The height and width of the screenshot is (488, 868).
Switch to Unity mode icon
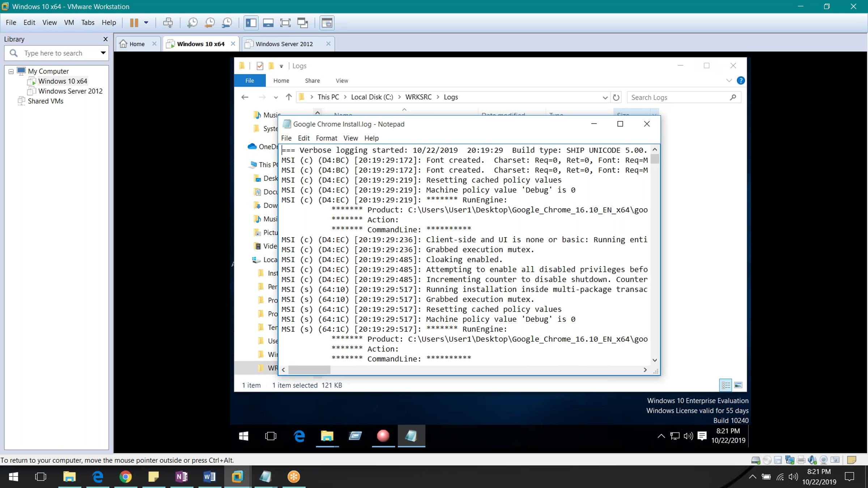pyautogui.click(x=302, y=23)
